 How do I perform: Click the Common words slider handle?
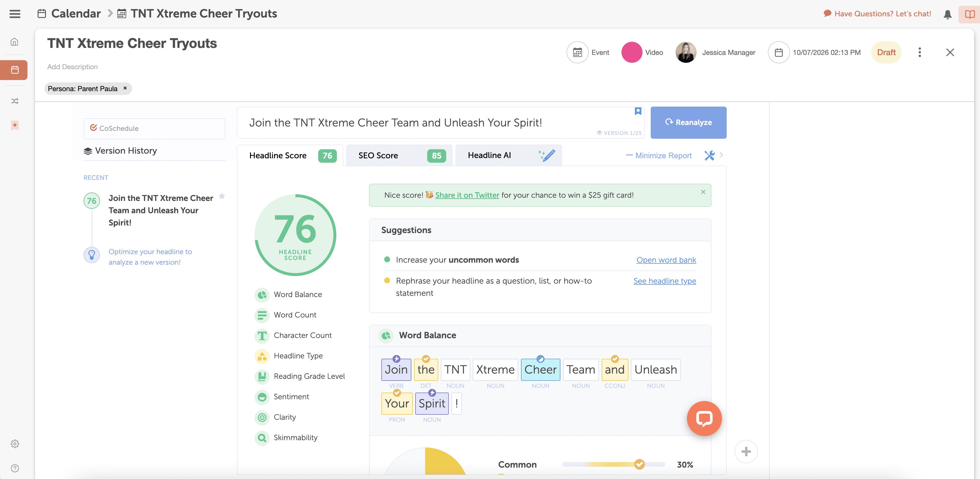tap(639, 464)
